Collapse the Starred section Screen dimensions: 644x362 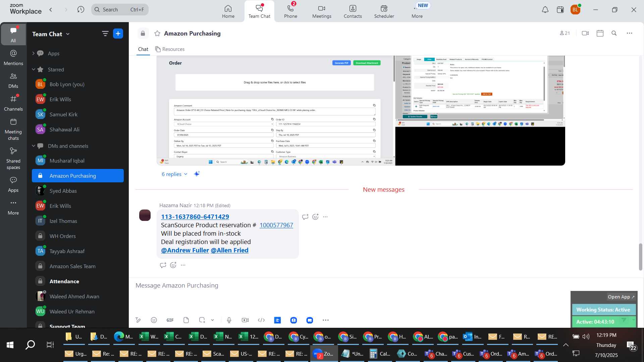33,69
